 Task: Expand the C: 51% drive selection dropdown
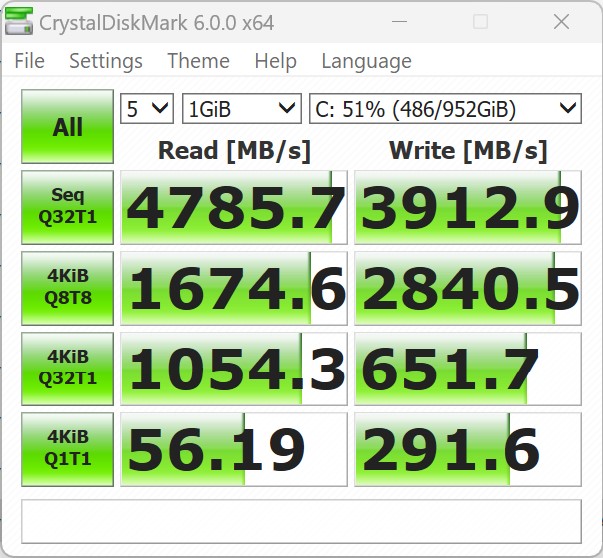click(445, 109)
